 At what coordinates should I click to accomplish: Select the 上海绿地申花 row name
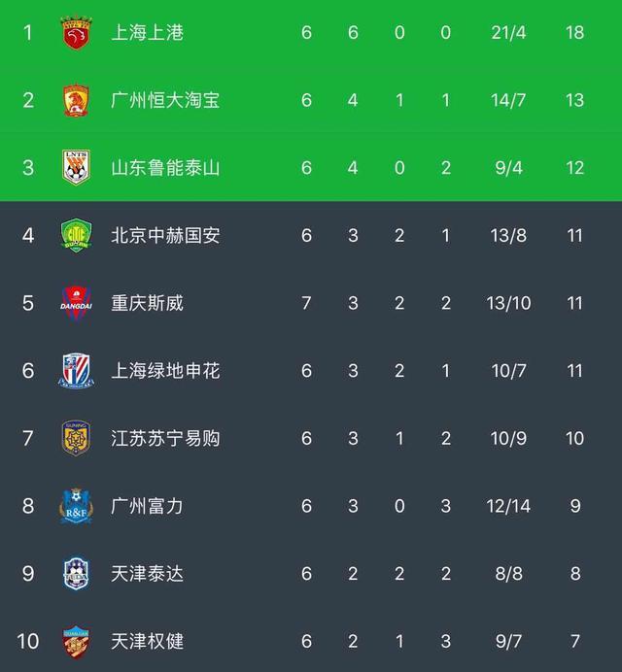tap(165, 371)
